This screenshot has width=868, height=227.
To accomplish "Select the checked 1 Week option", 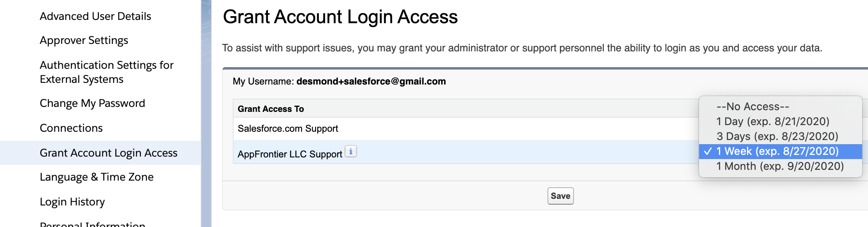I will coord(777,151).
